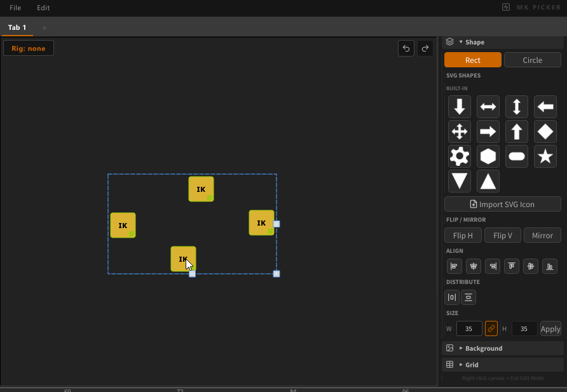Select the hexagon SVG shape

(x=488, y=156)
